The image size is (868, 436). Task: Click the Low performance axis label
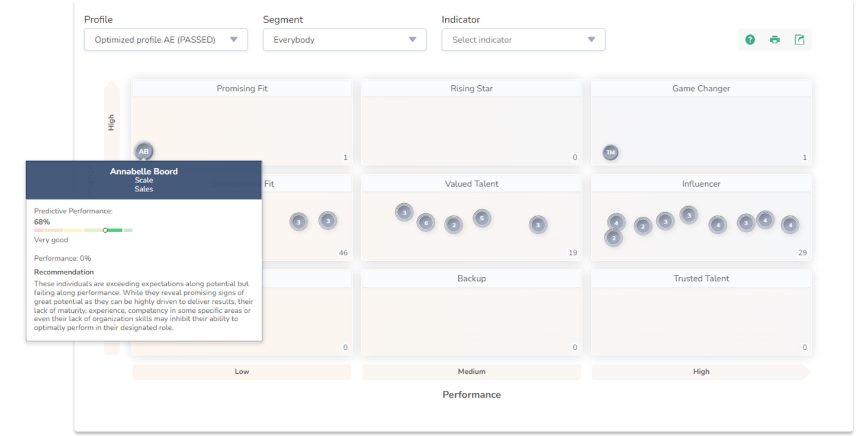tap(242, 371)
